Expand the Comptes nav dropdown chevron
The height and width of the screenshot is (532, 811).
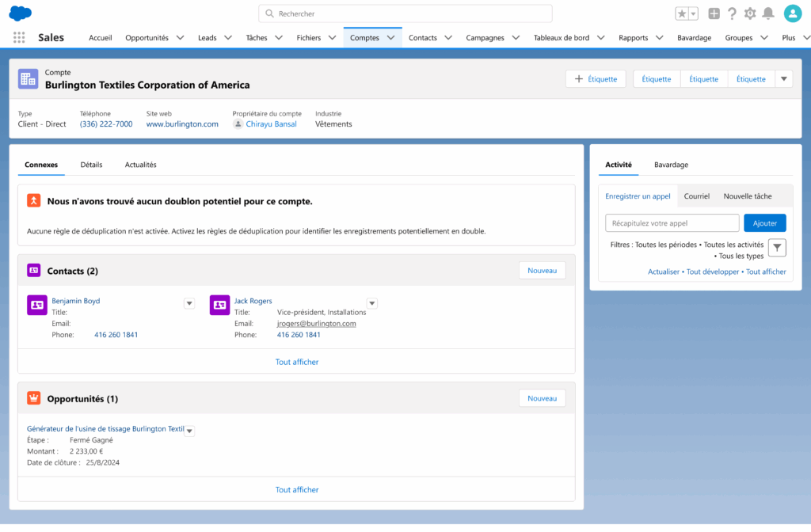[391, 38]
